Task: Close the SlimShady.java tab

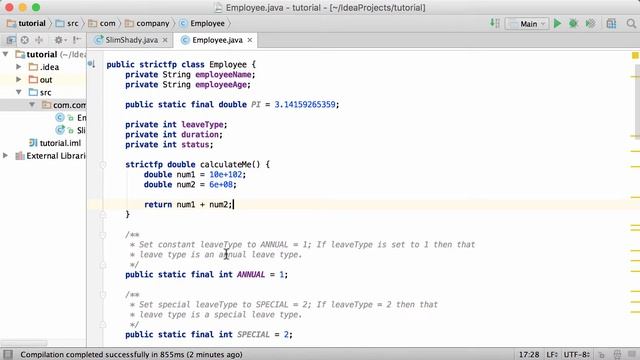Action: coord(165,40)
